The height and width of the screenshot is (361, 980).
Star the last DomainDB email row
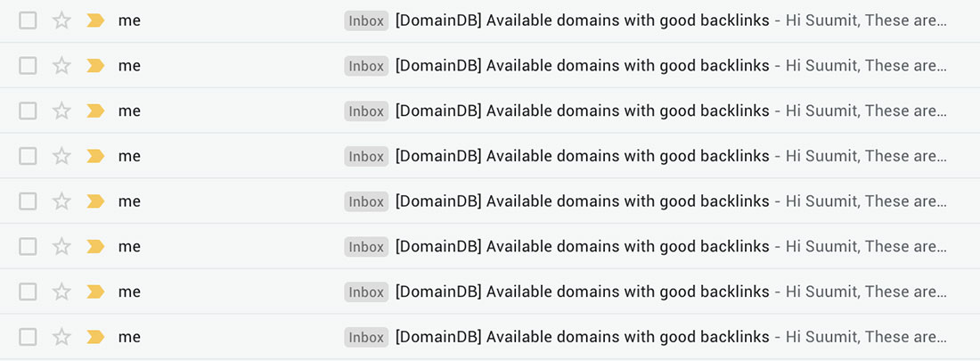(61, 337)
